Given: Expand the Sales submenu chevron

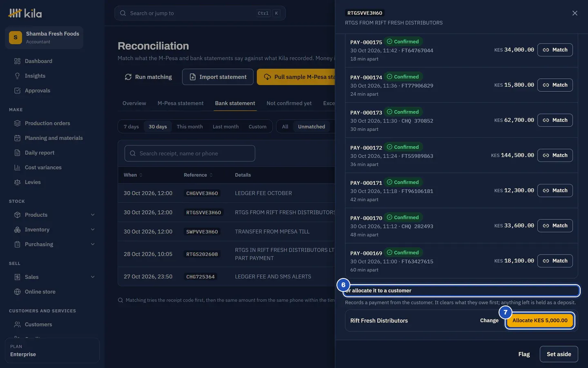Looking at the screenshot, I should pyautogui.click(x=93, y=277).
